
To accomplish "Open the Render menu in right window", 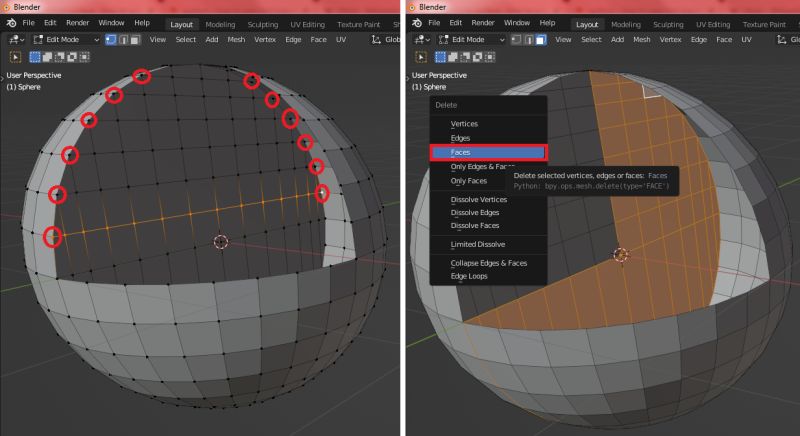I will click(x=483, y=23).
